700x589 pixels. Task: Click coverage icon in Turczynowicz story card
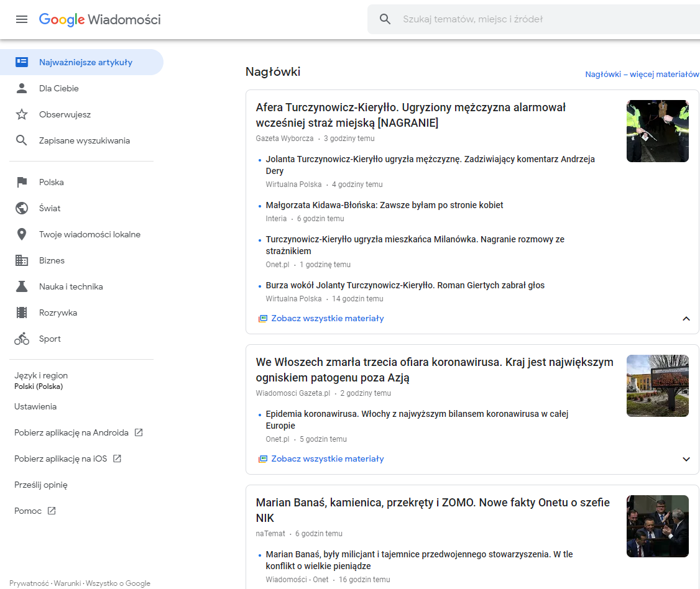[x=262, y=319]
